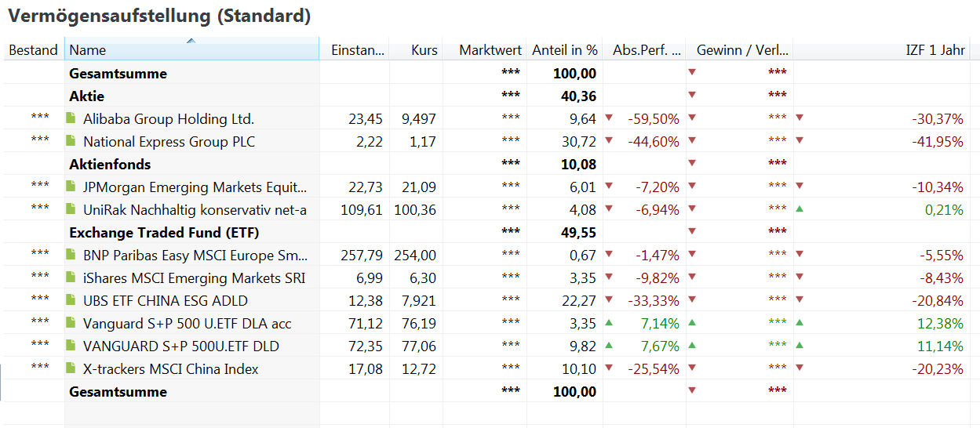This screenshot has height=428, width=980.
Task: Select the Exchange Traded Fund (ETF) group
Action: pyautogui.click(x=164, y=233)
